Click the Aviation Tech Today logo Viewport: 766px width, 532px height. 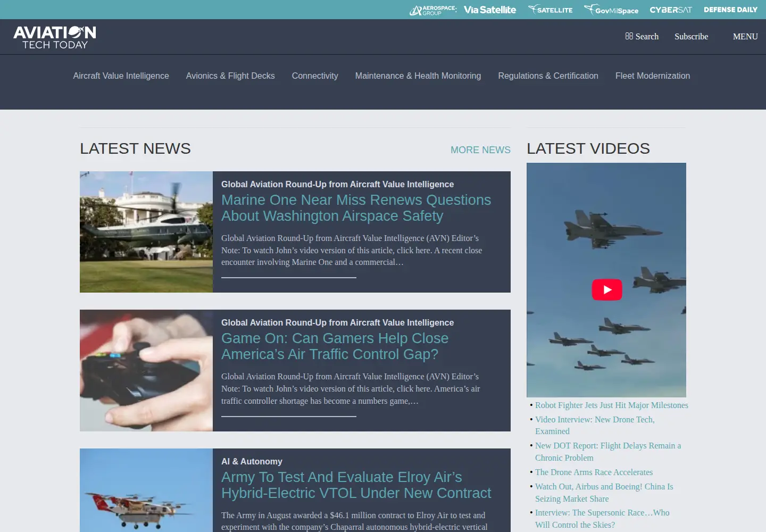tap(55, 37)
